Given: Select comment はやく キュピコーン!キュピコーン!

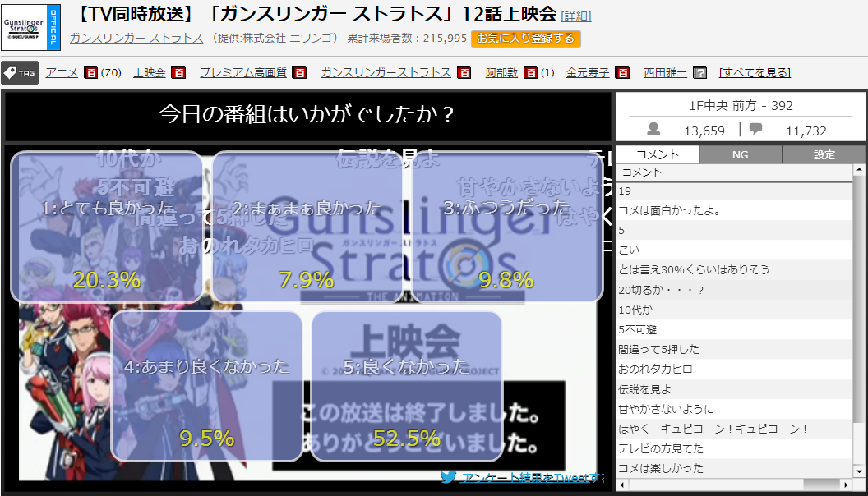Looking at the screenshot, I should tap(734, 429).
